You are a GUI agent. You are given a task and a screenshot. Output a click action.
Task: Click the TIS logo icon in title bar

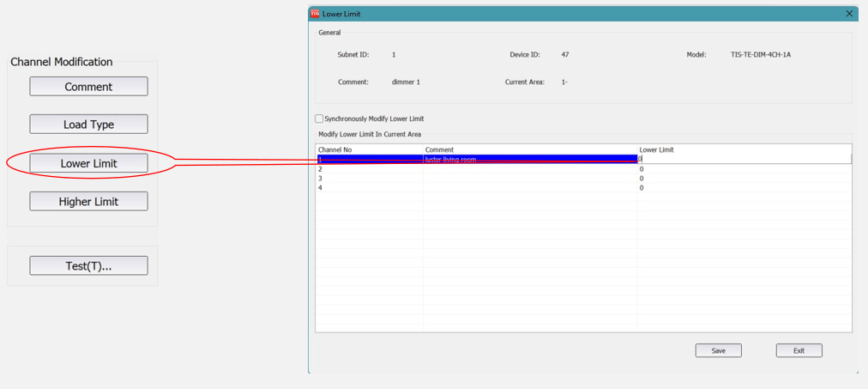[315, 14]
